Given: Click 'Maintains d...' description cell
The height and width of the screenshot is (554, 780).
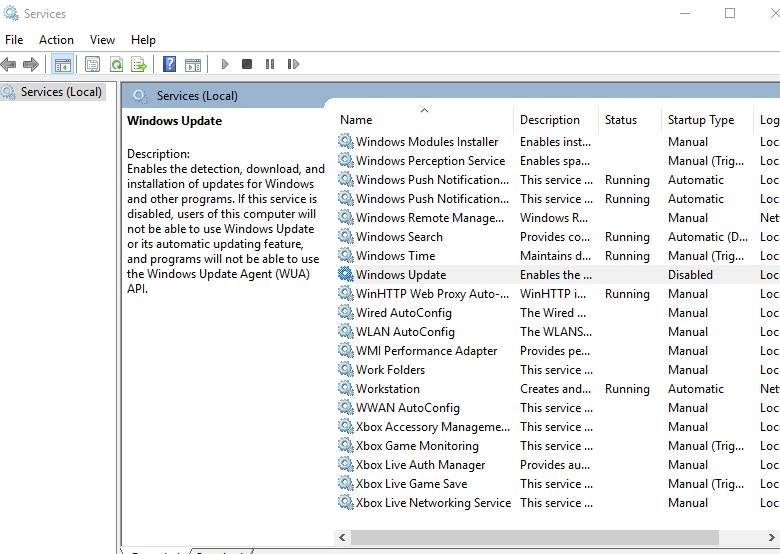Looking at the screenshot, I should 556,256.
